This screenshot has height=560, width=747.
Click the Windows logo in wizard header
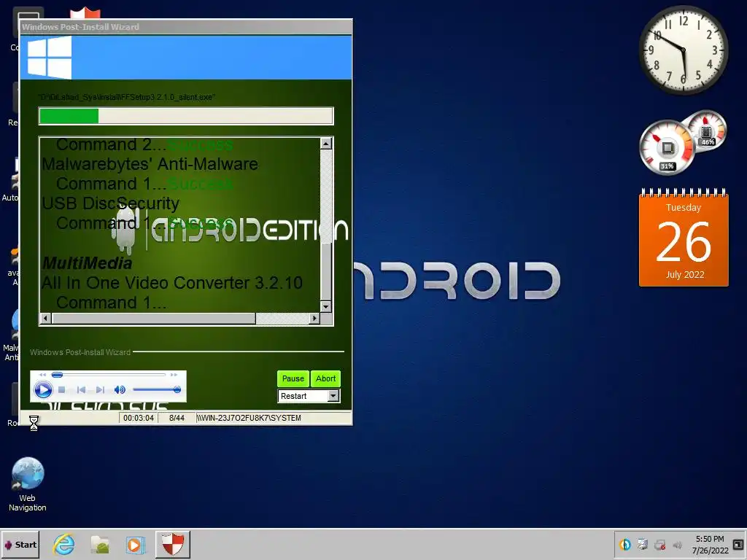[50, 58]
